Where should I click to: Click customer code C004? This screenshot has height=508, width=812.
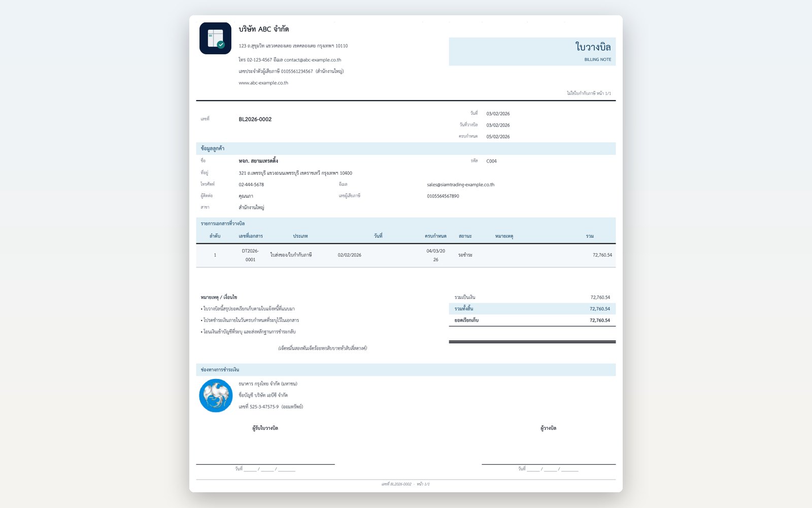(491, 161)
